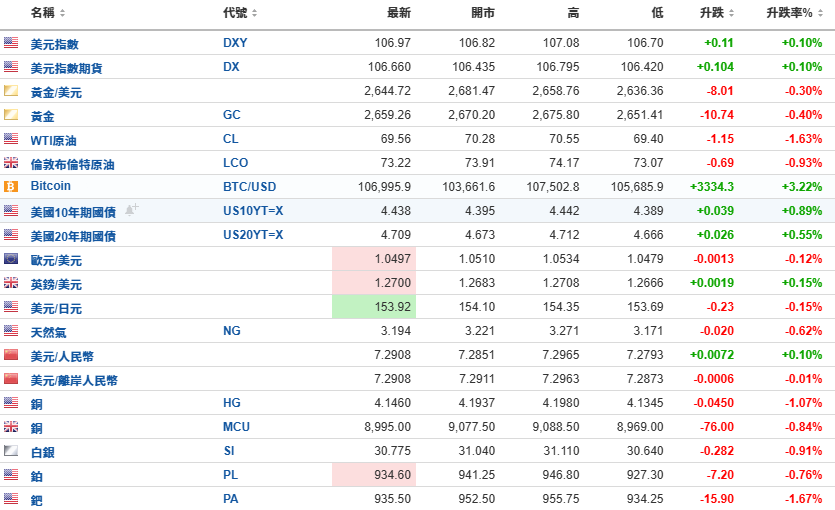Sort the table by 名稱 column arrows
The image size is (835, 510).
click(x=63, y=13)
